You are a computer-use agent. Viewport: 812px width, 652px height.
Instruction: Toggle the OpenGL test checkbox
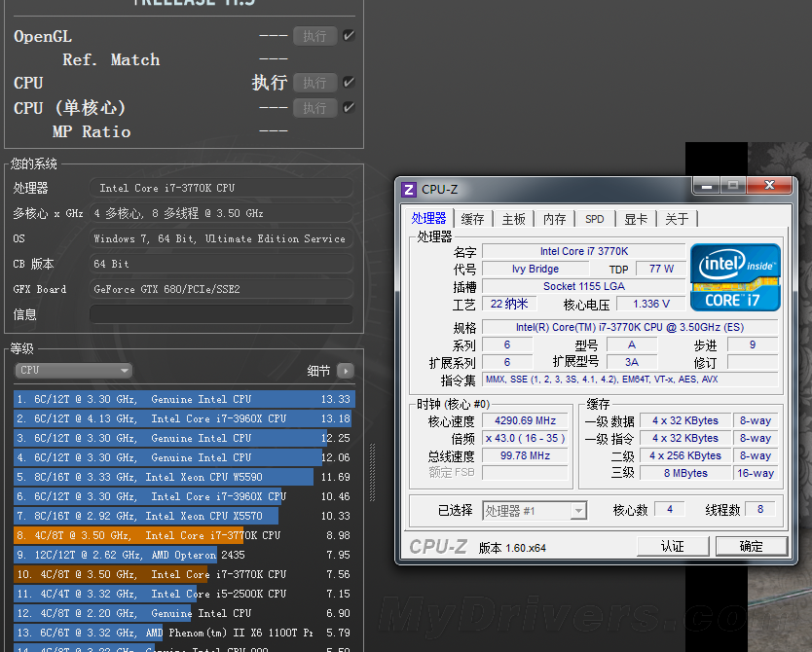(x=349, y=36)
